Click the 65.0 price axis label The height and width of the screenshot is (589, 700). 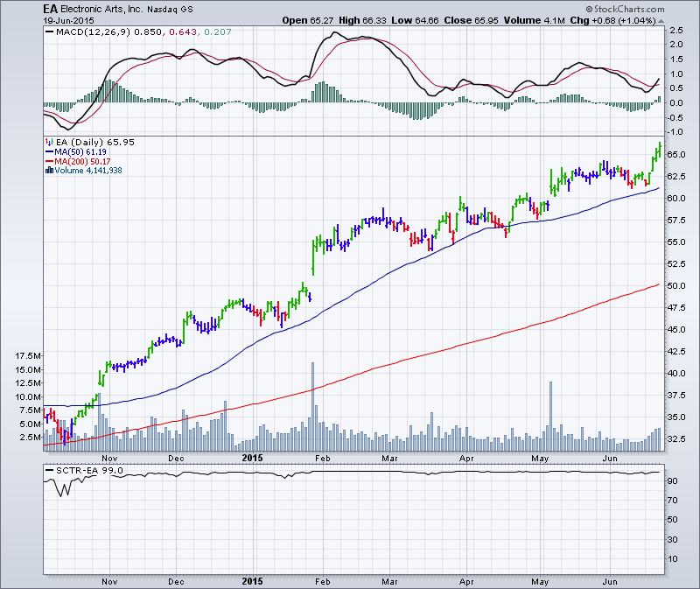675,154
